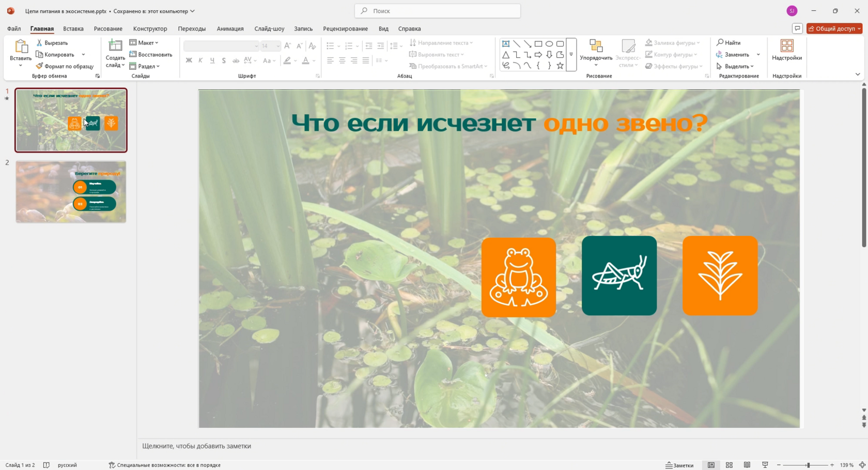Open the Clipboard group dialog launcher
868x470 pixels.
(97, 76)
